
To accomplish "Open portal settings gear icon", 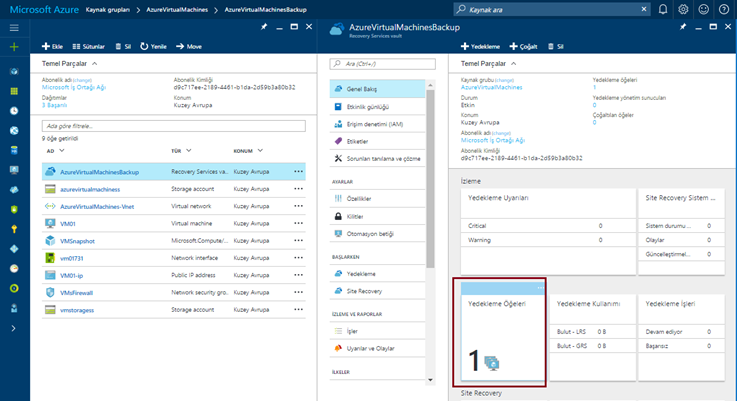I will [683, 9].
